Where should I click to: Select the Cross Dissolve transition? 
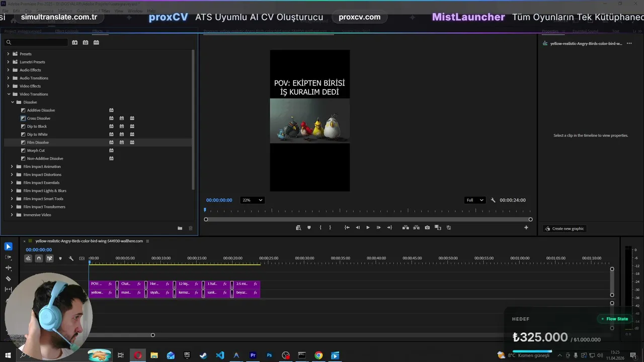coord(39,118)
